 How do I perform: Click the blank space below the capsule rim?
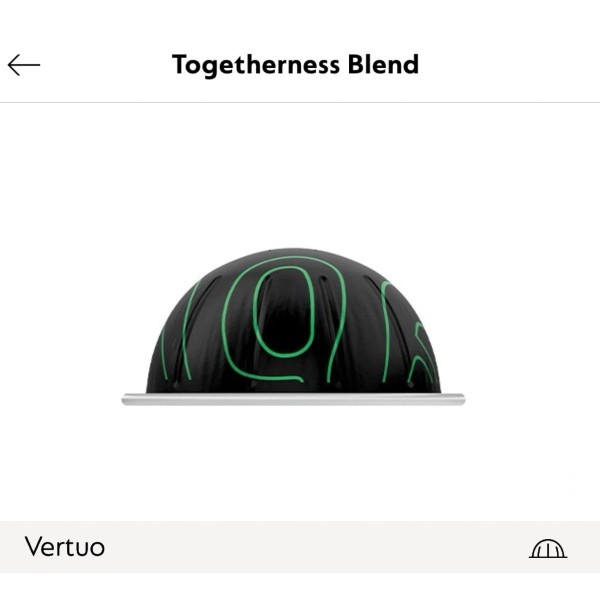[293, 459]
